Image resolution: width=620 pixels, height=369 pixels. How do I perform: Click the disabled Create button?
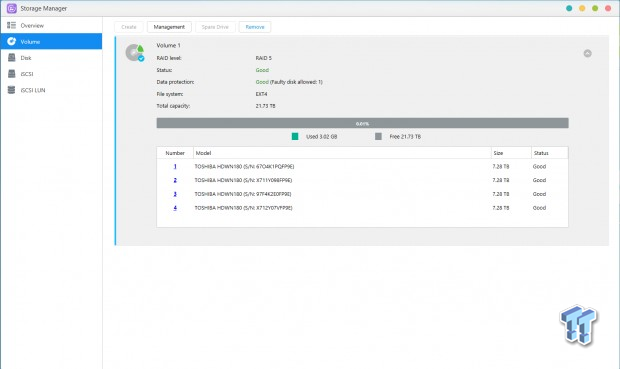pyautogui.click(x=129, y=27)
